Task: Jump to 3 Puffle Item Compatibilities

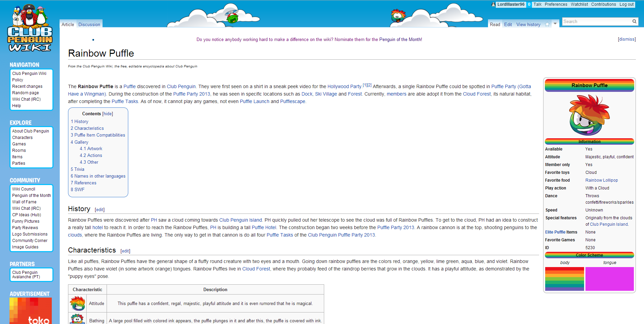Action: point(98,135)
